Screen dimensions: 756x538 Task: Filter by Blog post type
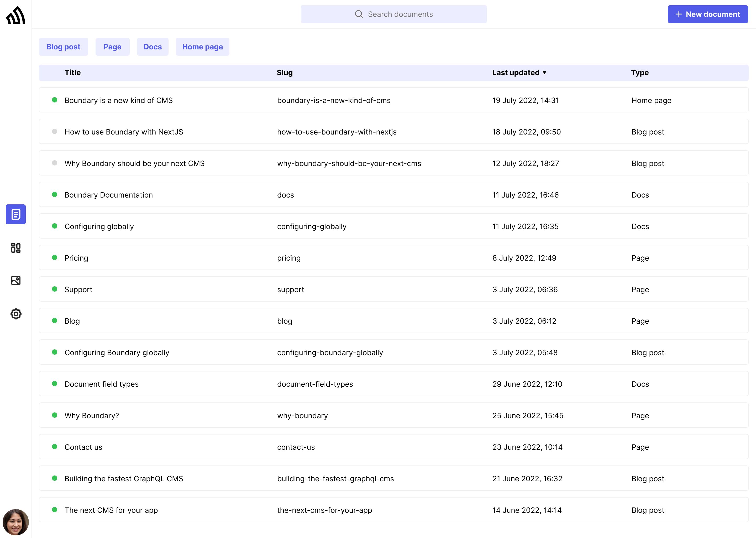(63, 47)
